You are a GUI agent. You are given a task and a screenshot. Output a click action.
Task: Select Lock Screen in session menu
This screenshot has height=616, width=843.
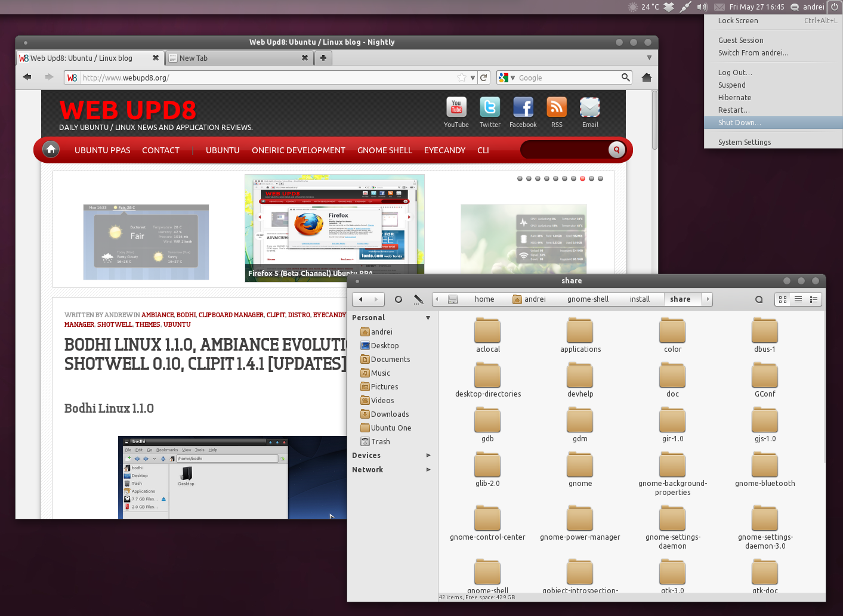[773, 20]
